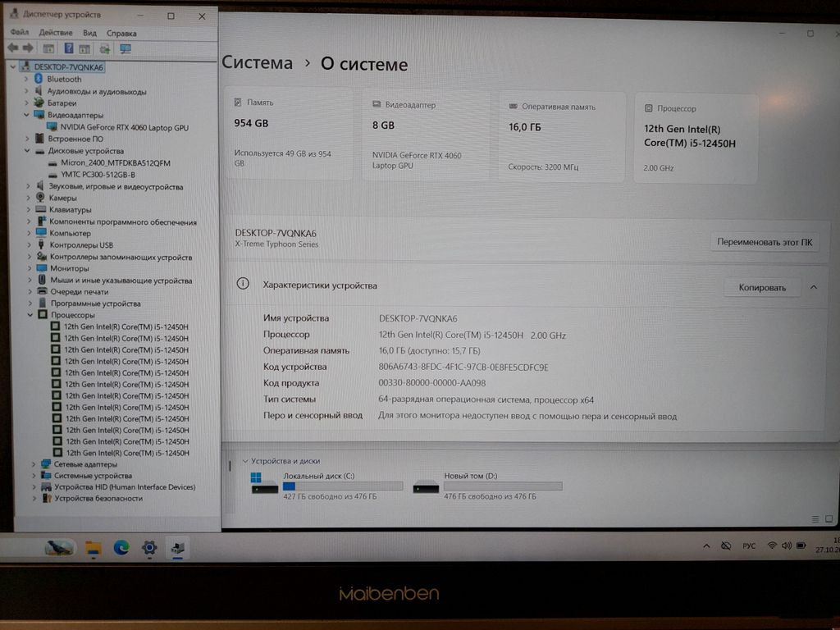840x630 pixels.
Task: Open Settings gear icon in taskbar
Action: click(x=149, y=547)
